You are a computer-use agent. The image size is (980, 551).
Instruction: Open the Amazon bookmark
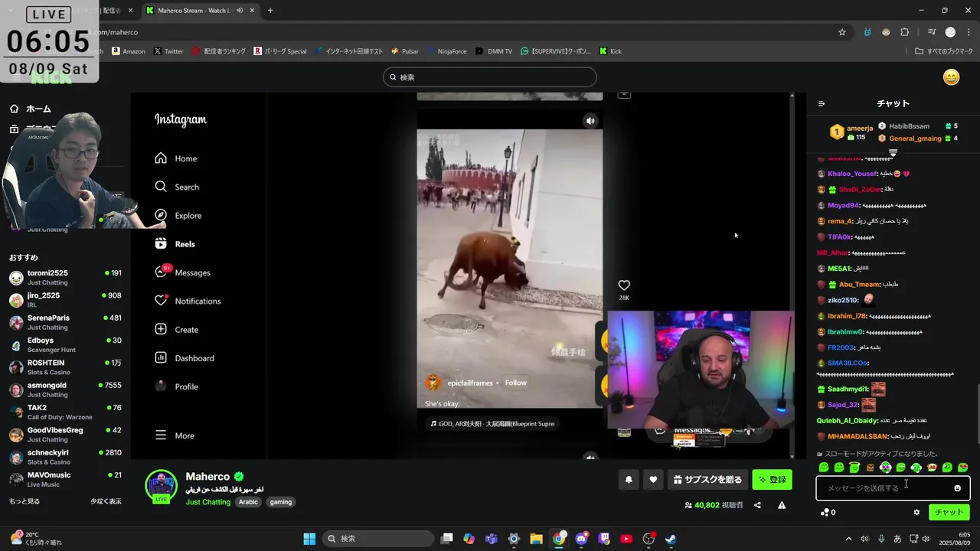tap(128, 51)
